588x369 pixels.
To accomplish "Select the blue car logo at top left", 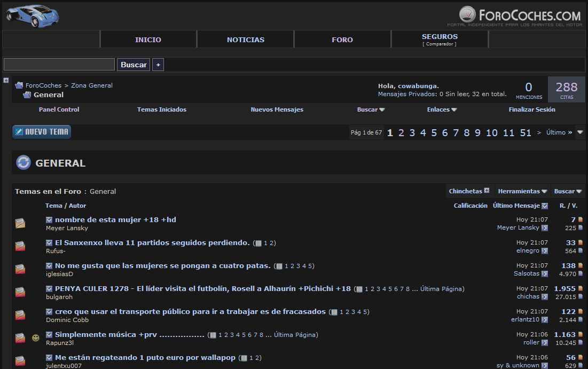I will [32, 16].
